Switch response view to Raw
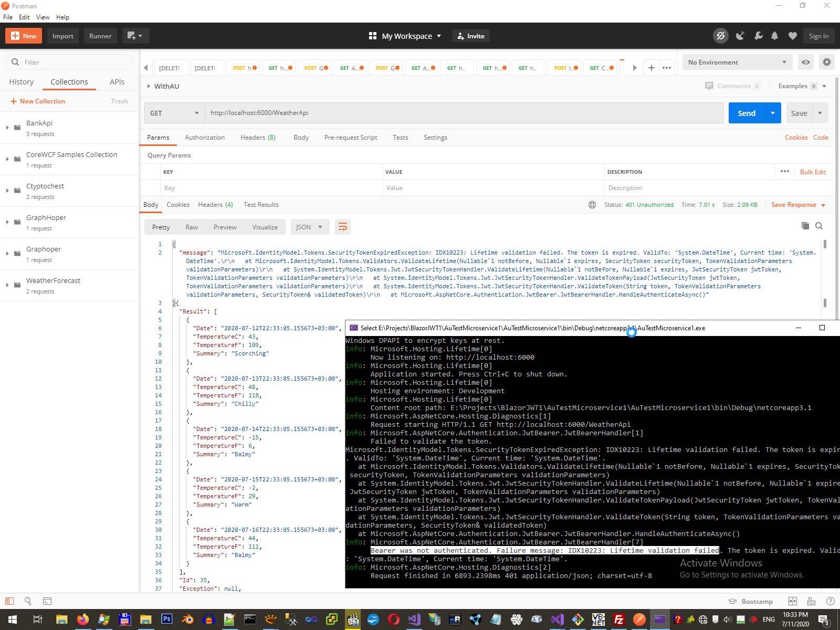The image size is (840, 630). [x=192, y=227]
